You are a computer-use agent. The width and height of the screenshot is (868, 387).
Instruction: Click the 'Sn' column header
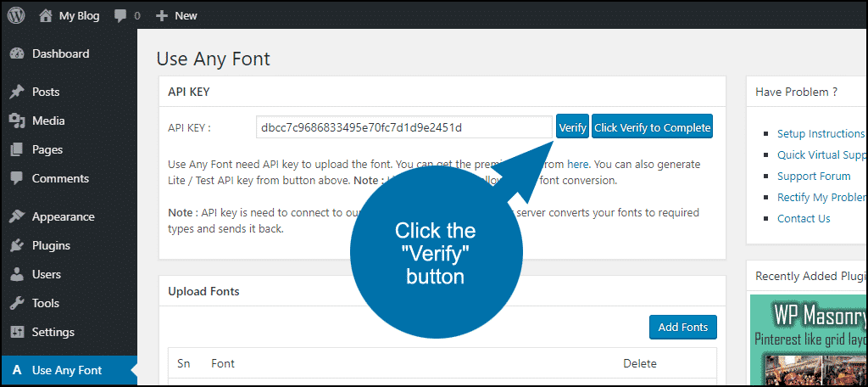[184, 364]
